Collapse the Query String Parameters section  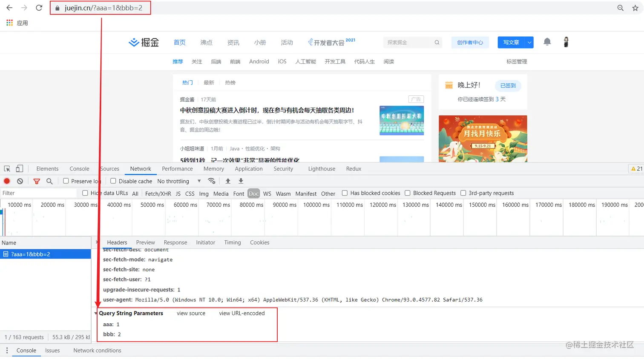pos(96,313)
